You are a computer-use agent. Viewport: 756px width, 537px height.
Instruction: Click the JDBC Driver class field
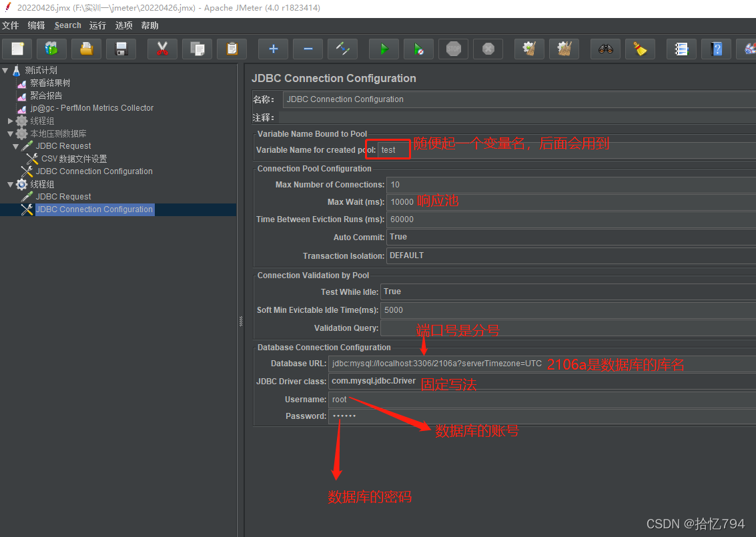[x=542, y=382]
